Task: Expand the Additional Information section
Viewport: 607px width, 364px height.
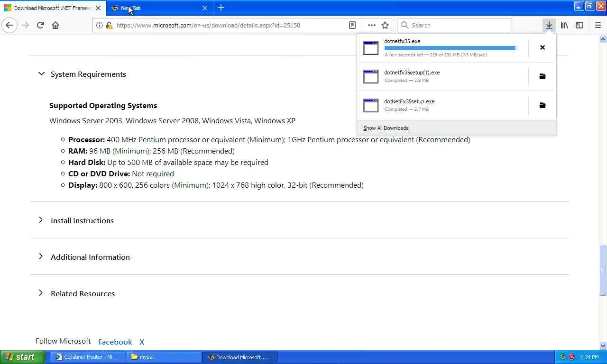Action: (x=41, y=256)
